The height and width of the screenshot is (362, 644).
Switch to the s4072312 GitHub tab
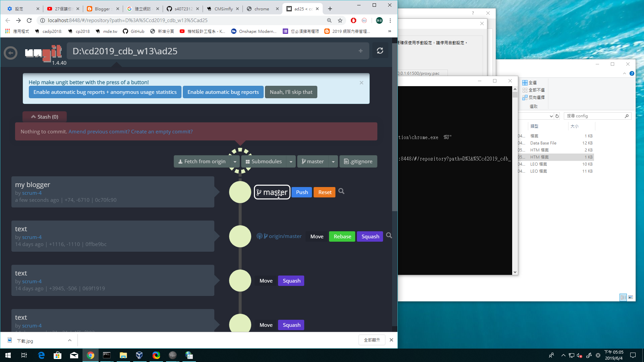point(183,9)
